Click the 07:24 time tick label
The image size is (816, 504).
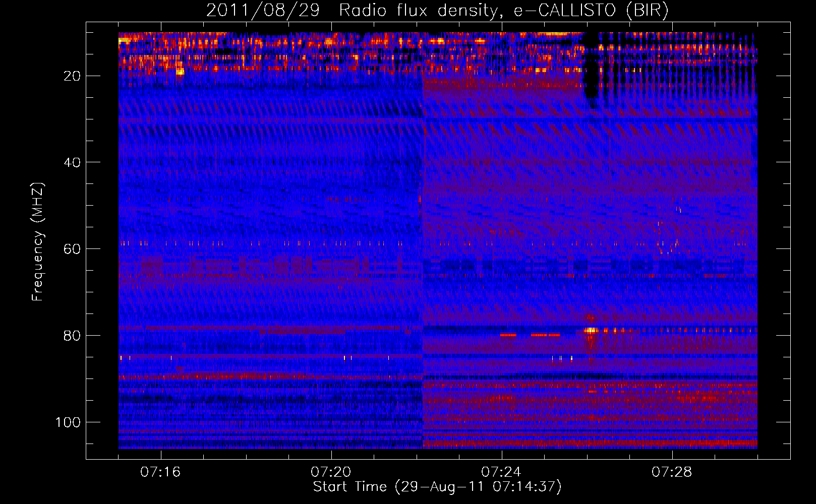(x=501, y=472)
